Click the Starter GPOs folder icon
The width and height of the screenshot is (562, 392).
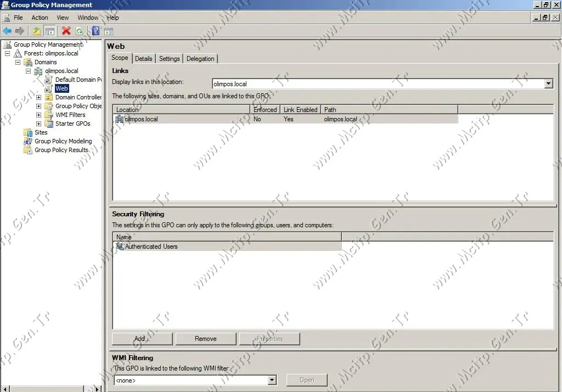[48, 124]
